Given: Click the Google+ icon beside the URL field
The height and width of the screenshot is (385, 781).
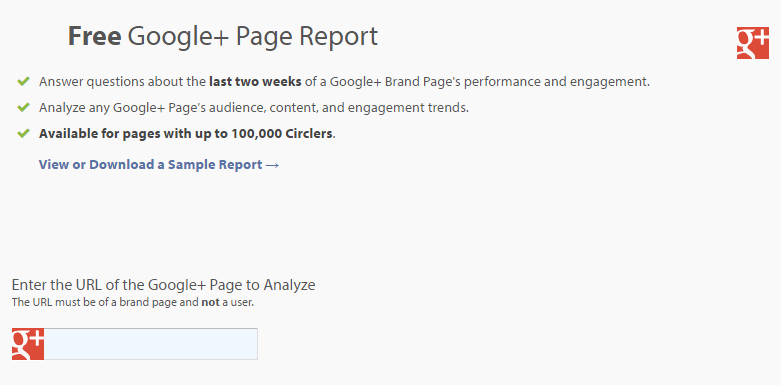Looking at the screenshot, I should tap(28, 344).
